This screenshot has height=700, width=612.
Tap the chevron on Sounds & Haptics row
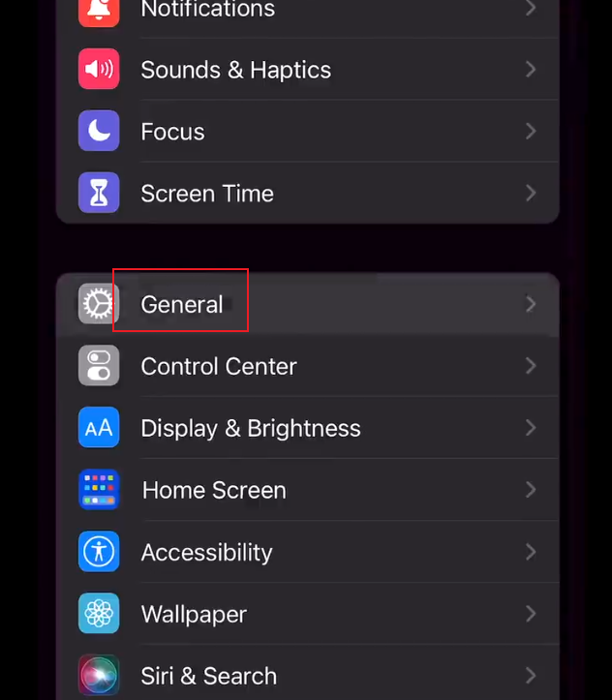coord(531,69)
